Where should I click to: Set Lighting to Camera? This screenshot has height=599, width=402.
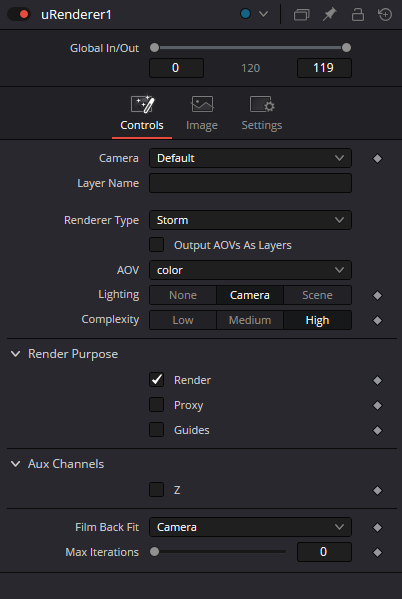tap(250, 295)
